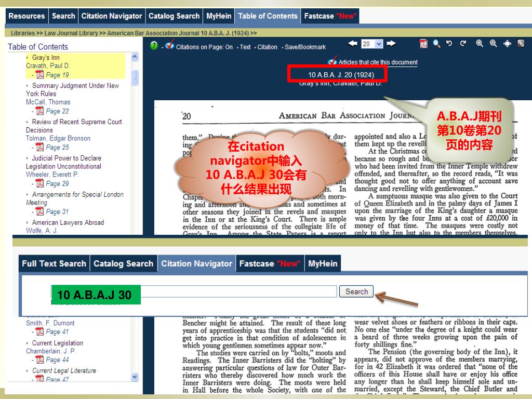Click contents scrollbar down arrow
This screenshot has height=399, width=532.
pos(135,377)
